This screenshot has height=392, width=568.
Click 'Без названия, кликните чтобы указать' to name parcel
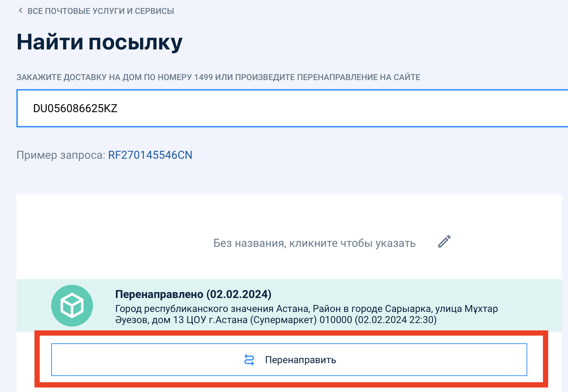(x=314, y=243)
